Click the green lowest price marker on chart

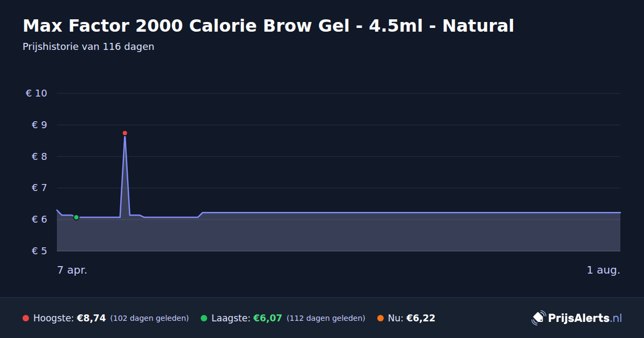point(76,217)
